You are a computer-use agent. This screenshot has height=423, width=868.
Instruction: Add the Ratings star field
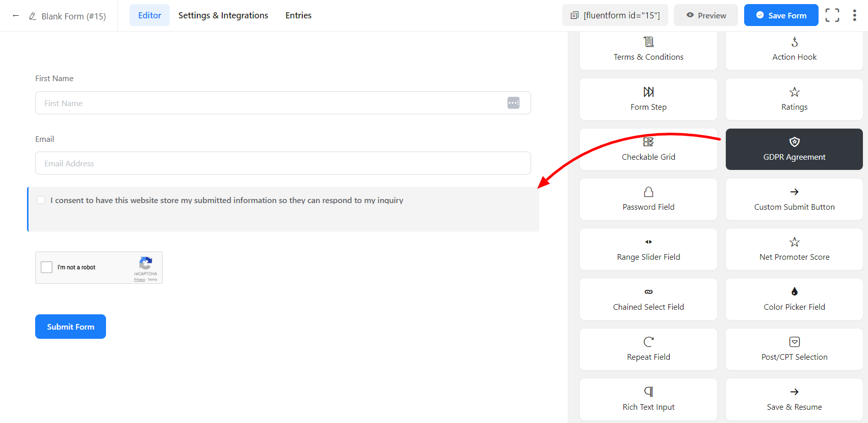point(794,99)
